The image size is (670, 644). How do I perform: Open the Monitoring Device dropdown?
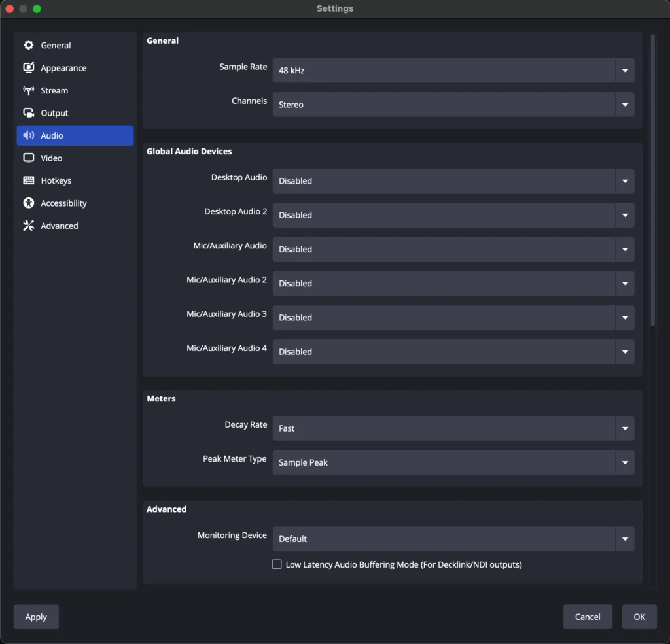[453, 538]
